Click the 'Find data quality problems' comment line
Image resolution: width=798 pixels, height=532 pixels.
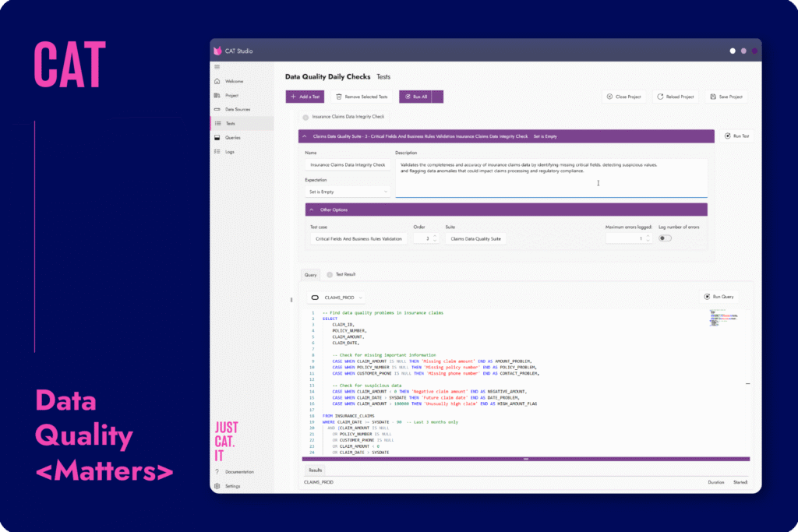(x=383, y=313)
